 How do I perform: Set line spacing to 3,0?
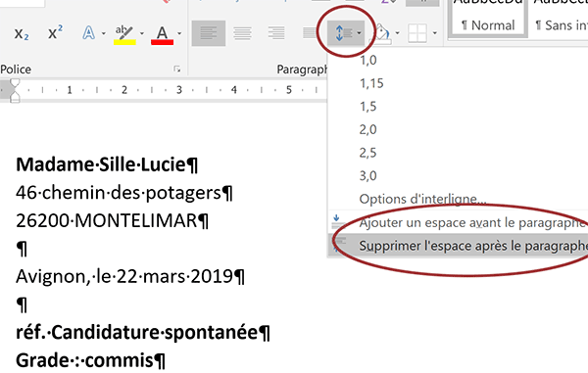click(x=367, y=175)
